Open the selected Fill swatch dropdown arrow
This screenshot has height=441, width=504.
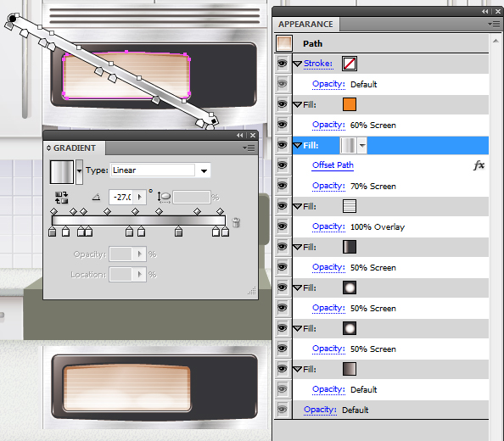362,146
